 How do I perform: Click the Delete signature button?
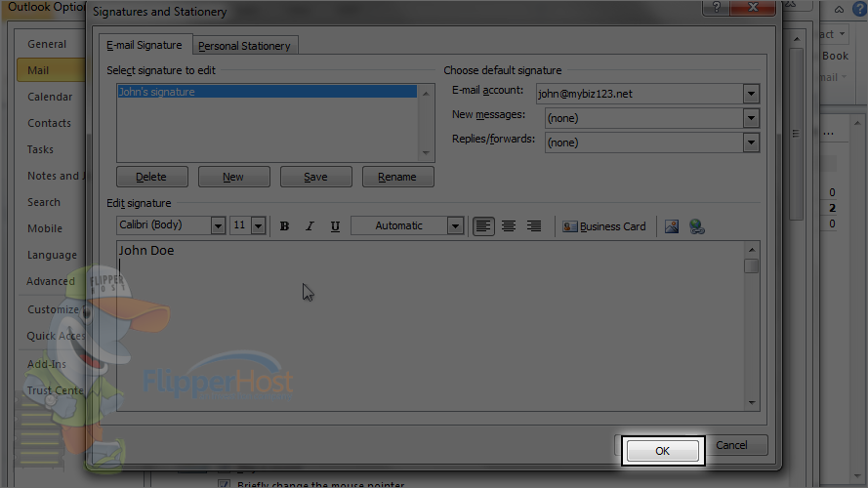(151, 177)
